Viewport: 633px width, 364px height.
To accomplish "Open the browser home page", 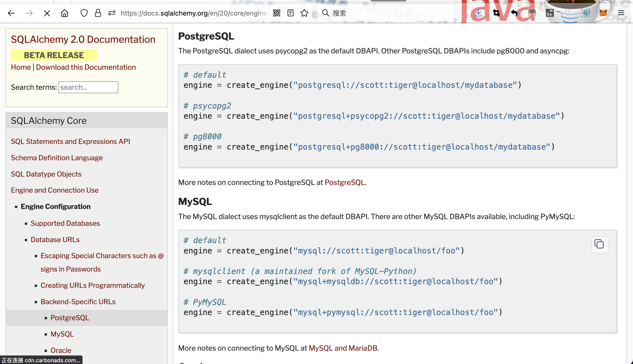I will pyautogui.click(x=65, y=13).
